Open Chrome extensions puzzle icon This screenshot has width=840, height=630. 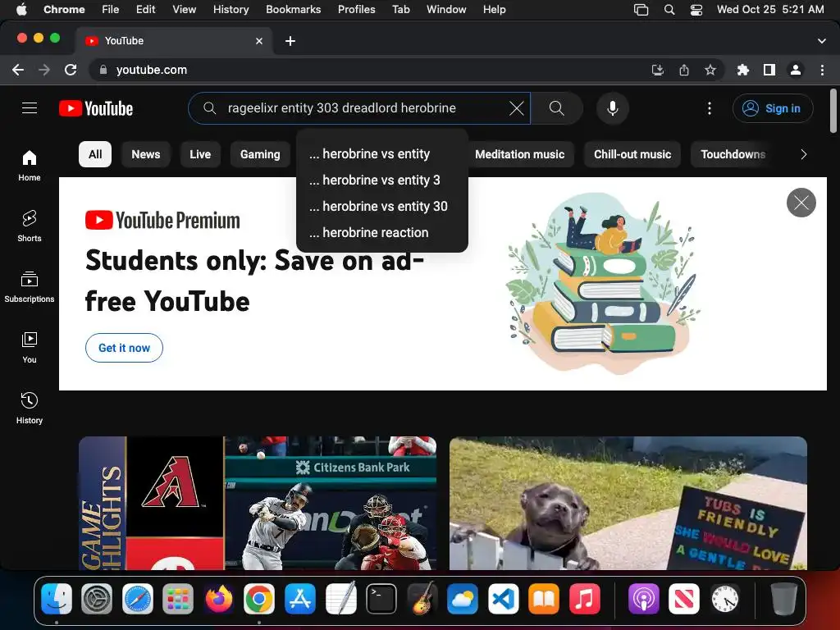point(742,70)
